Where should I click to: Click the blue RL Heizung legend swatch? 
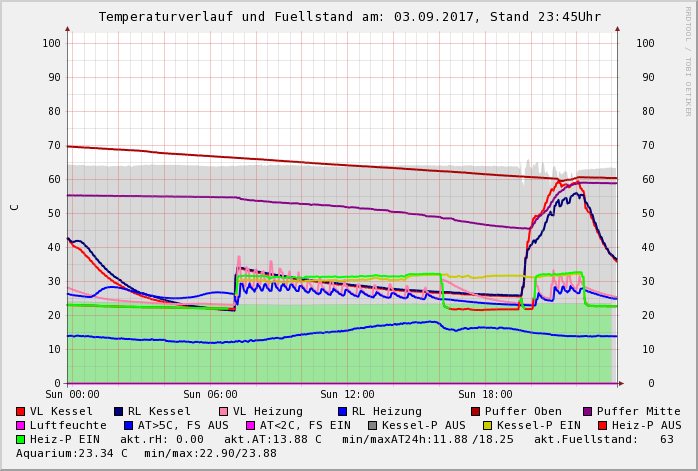pyautogui.click(x=342, y=411)
